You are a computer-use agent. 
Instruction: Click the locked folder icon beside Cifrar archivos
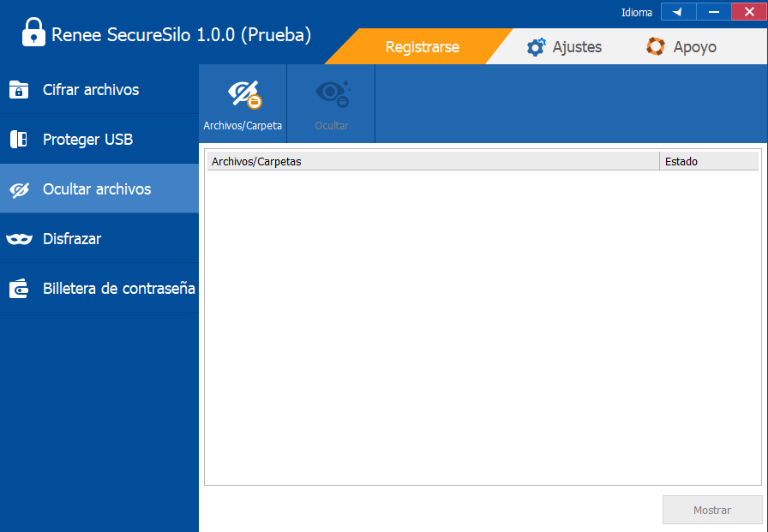19,90
